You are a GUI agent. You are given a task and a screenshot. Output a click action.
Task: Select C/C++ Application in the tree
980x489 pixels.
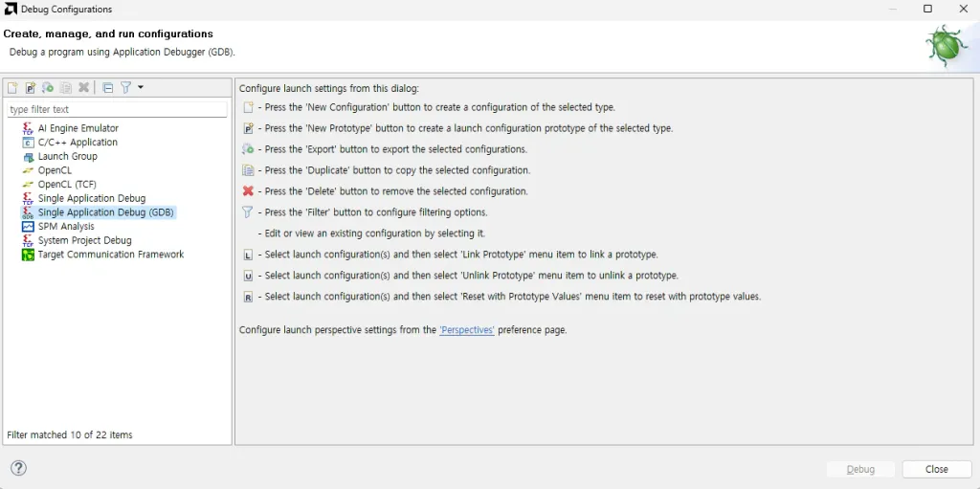(78, 143)
